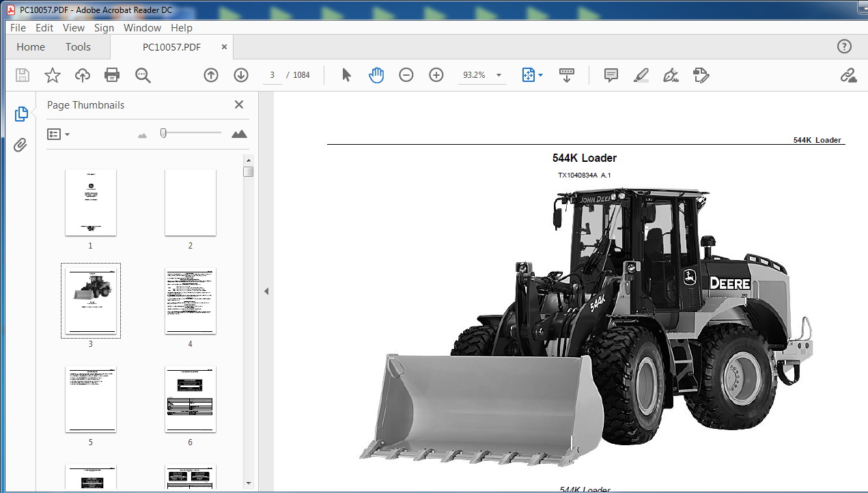868x493 pixels.
Task: Enlarge thumbnail size large mountain icon
Action: pyautogui.click(x=239, y=134)
